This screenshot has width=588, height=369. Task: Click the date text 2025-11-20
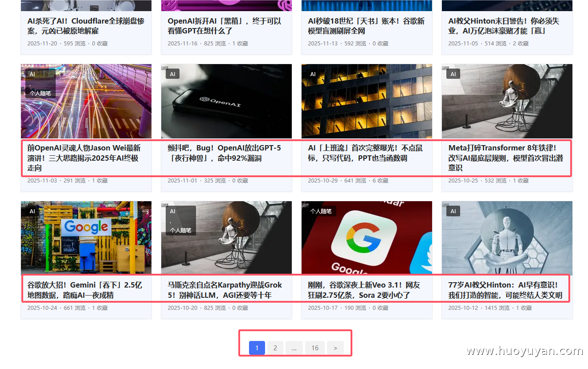[42, 44]
